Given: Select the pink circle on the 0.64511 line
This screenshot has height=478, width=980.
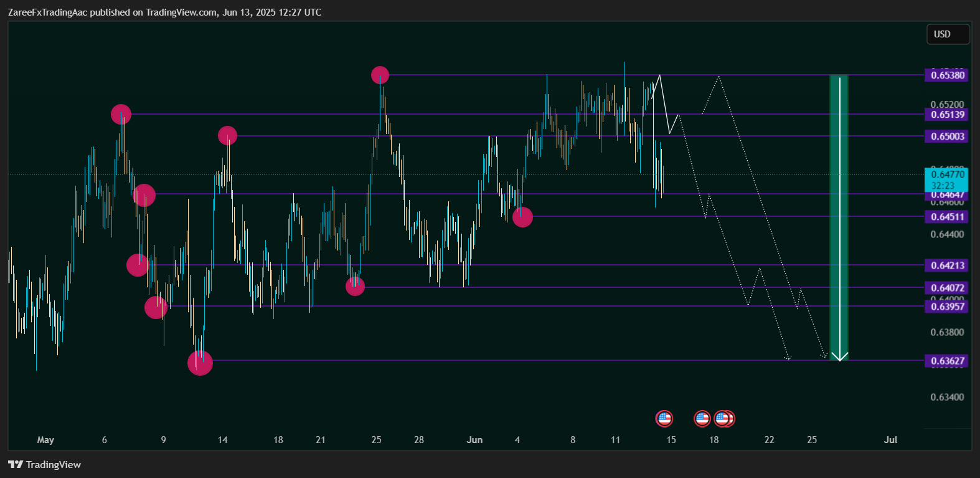Looking at the screenshot, I should pos(522,217).
